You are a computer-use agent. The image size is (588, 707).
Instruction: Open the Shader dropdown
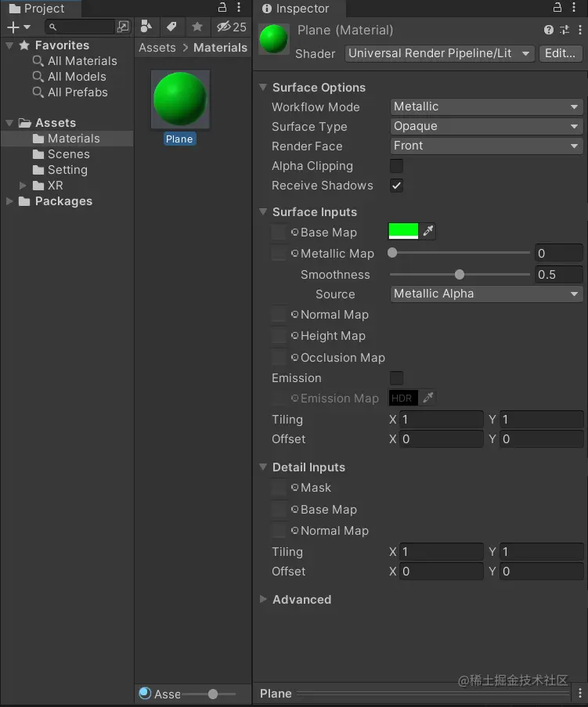click(440, 53)
